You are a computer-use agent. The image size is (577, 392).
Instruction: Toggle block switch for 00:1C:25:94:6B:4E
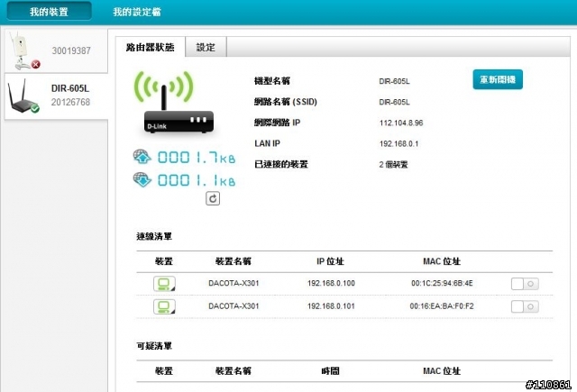point(525,284)
